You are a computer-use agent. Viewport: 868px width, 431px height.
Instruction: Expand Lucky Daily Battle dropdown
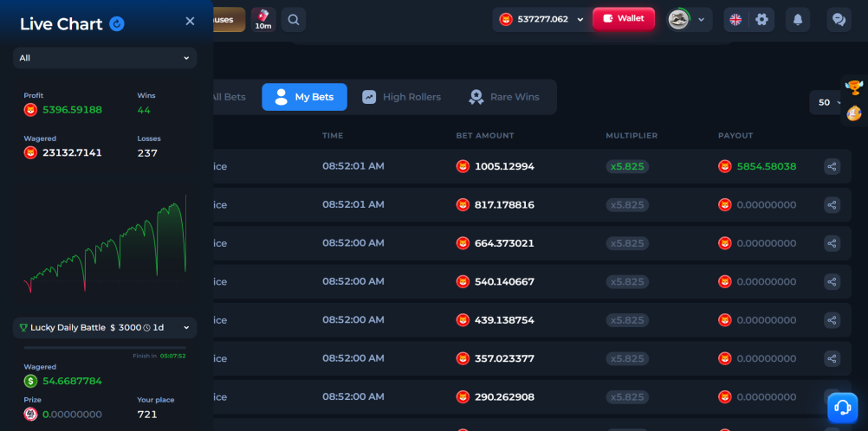(x=105, y=327)
